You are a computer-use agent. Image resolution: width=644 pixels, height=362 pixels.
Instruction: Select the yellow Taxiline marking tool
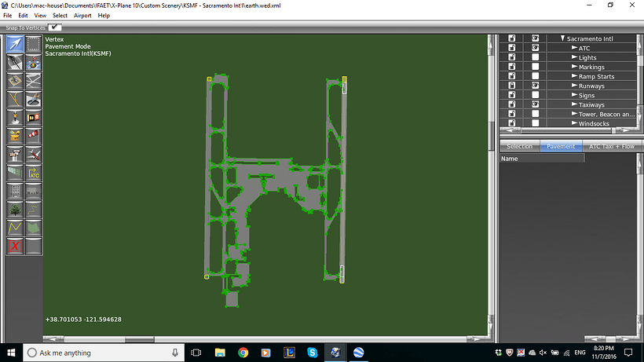pyautogui.click(x=15, y=99)
